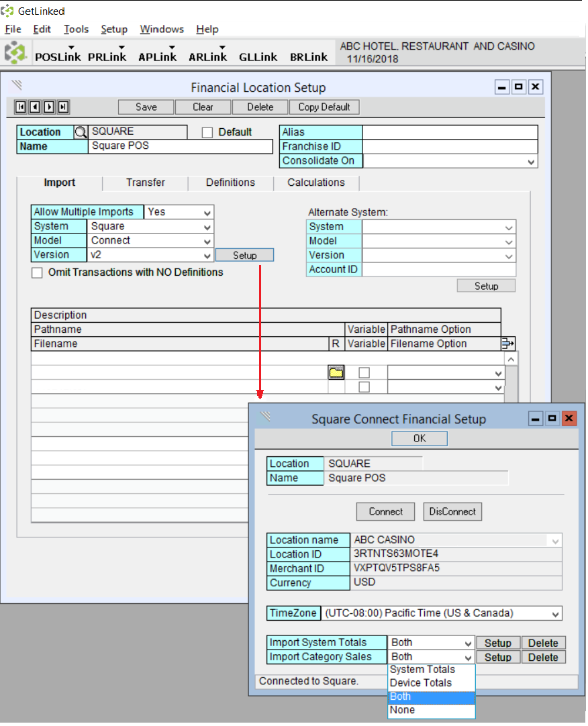The width and height of the screenshot is (588, 726).
Task: Click the DisConnect button
Action: pos(452,512)
